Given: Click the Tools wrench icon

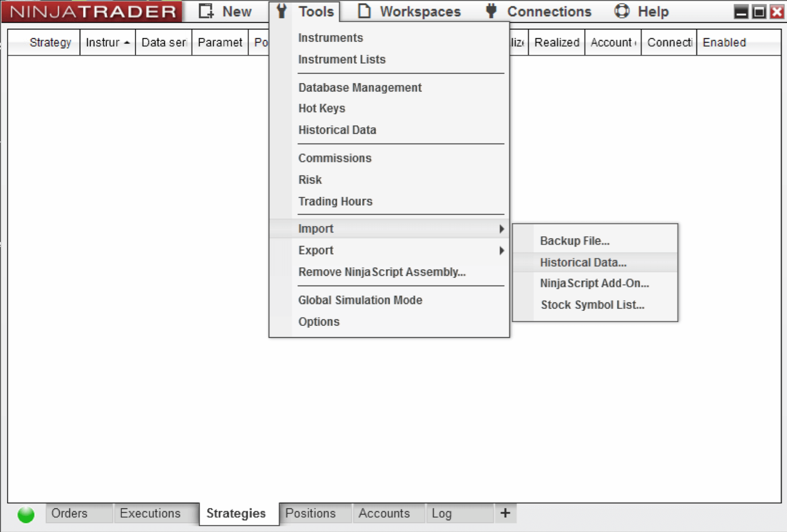Looking at the screenshot, I should 282,11.
